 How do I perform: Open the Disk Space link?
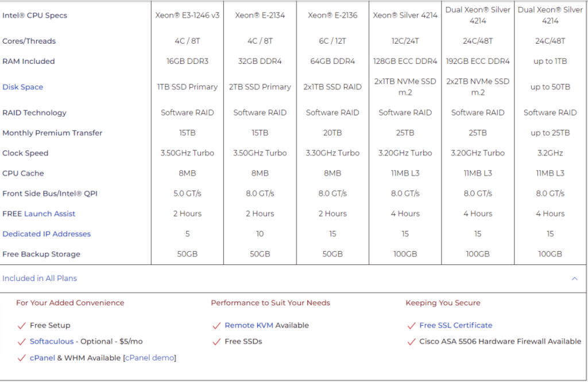[22, 87]
